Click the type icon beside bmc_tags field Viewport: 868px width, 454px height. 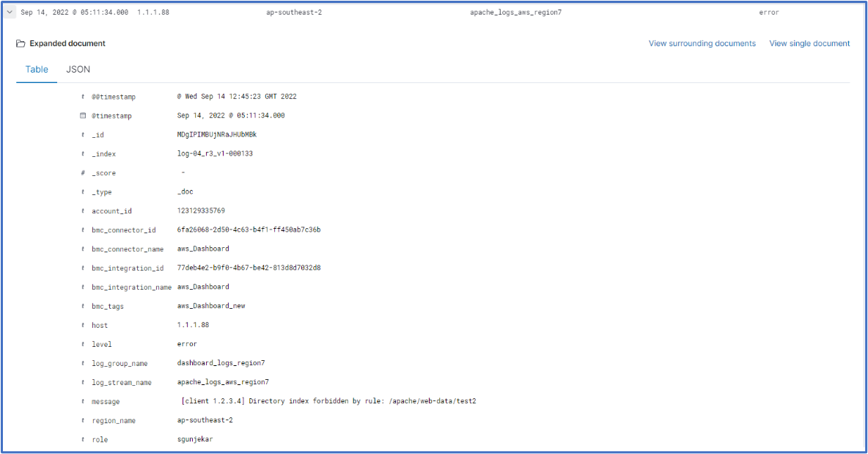[83, 306]
